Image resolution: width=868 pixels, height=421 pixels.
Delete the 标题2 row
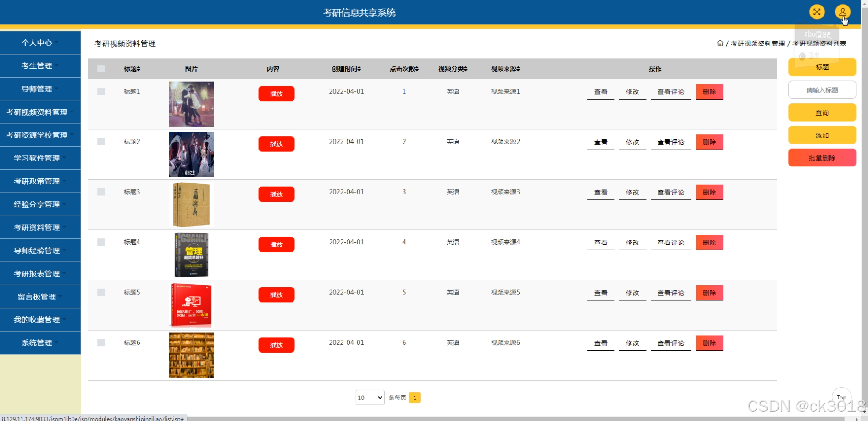709,142
